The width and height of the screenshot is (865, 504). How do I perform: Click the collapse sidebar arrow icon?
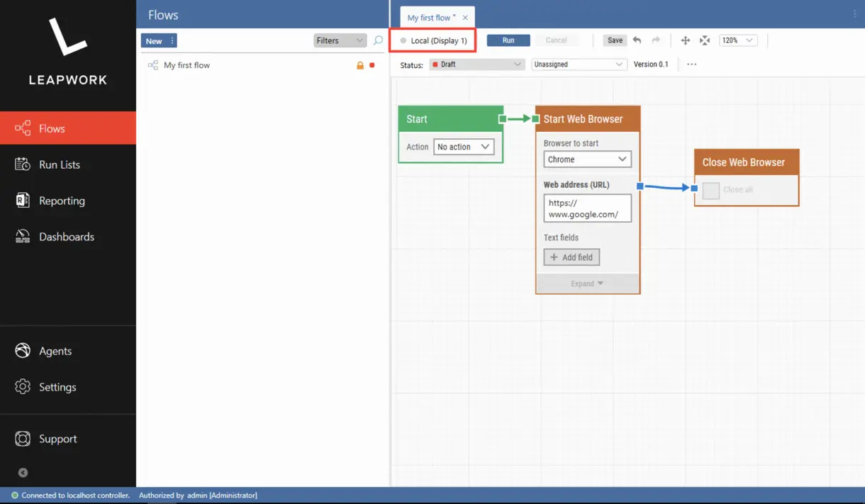(x=23, y=473)
